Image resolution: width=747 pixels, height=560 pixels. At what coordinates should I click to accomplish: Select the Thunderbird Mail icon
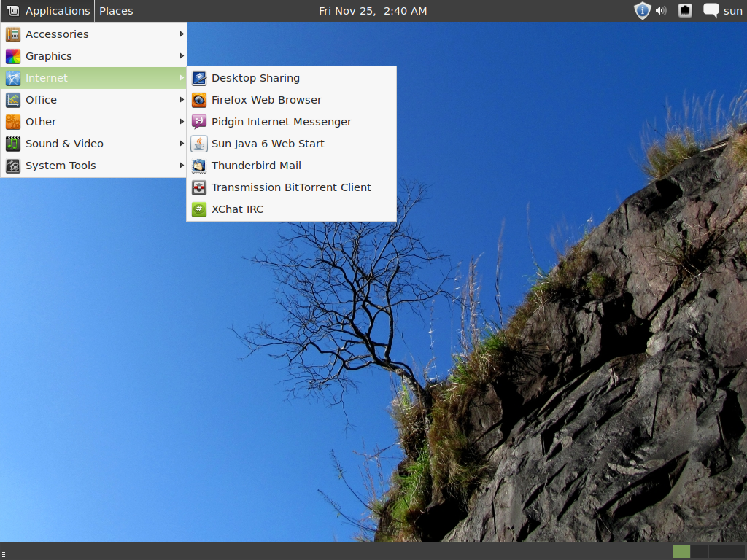click(198, 166)
